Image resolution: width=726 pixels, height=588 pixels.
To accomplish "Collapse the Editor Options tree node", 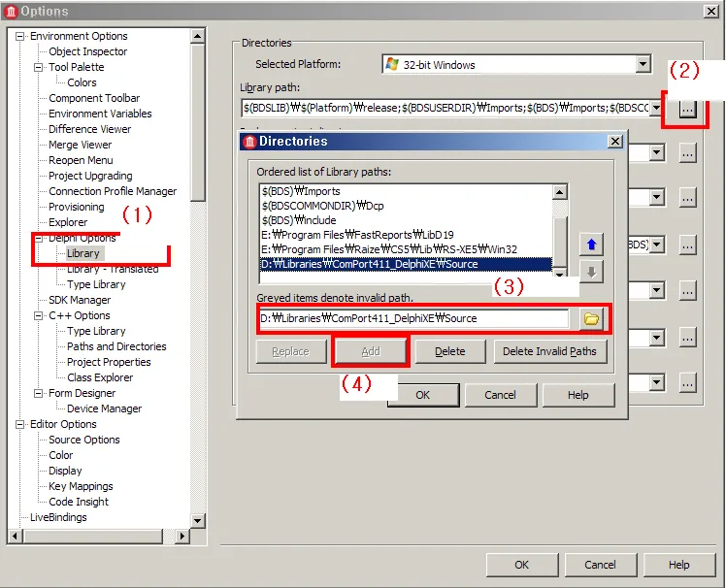I will [19, 424].
